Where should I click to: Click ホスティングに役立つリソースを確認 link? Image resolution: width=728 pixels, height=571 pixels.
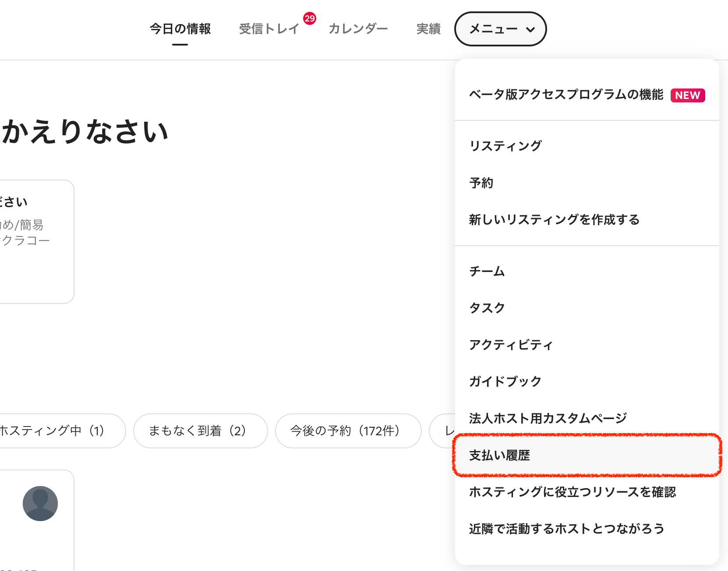coord(572,492)
